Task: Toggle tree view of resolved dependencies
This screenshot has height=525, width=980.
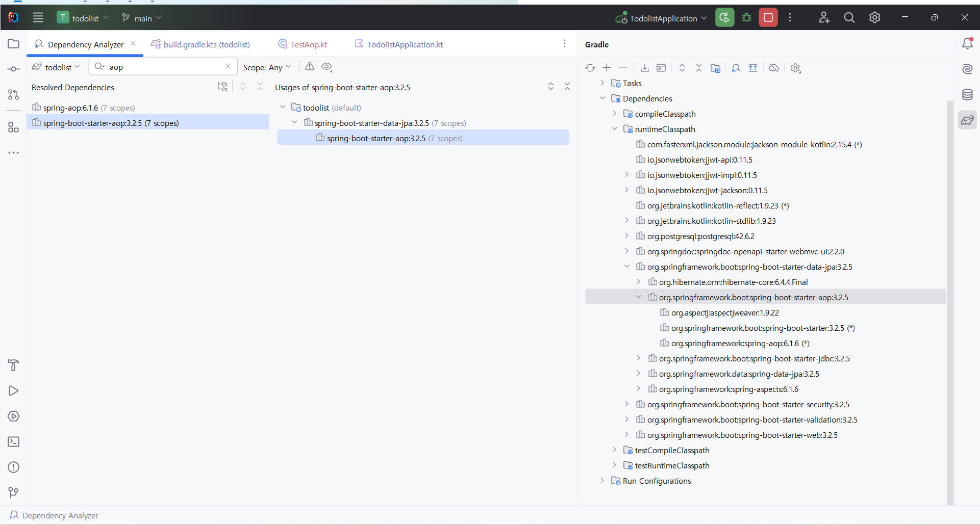Action: pyautogui.click(x=222, y=87)
